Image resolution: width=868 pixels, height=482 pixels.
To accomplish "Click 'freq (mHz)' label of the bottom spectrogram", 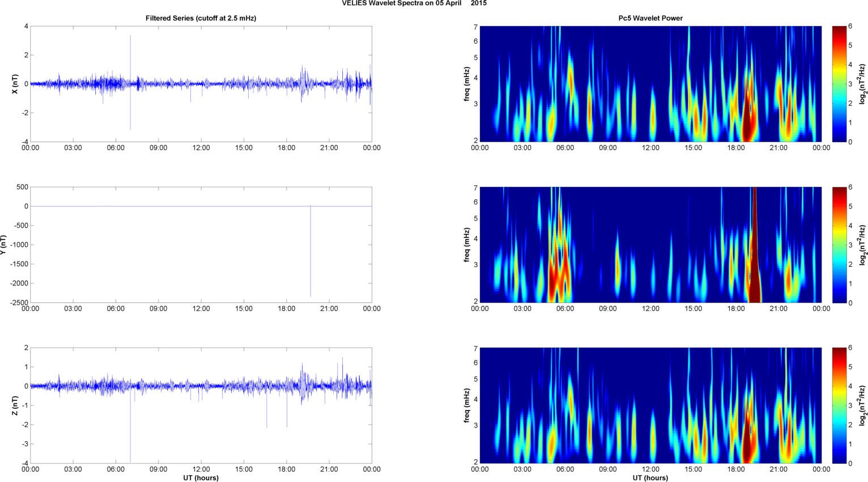I will 466,406.
